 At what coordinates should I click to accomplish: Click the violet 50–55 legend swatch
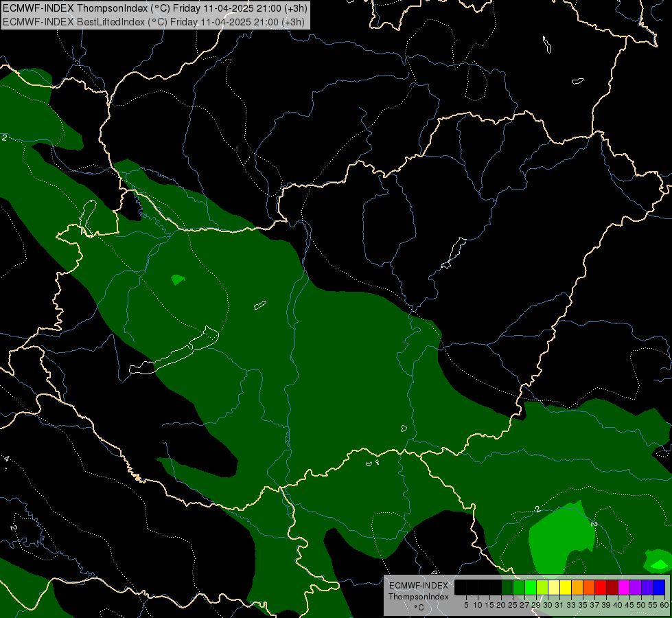click(647, 587)
